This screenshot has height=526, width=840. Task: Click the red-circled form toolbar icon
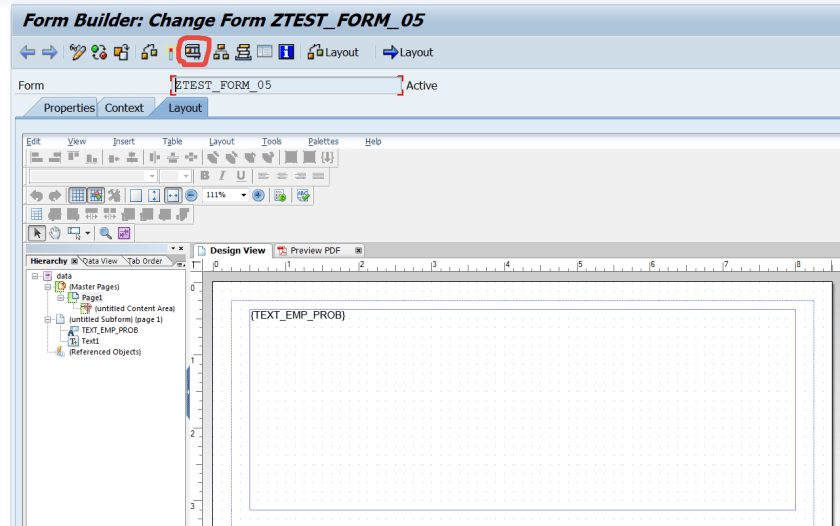191,52
